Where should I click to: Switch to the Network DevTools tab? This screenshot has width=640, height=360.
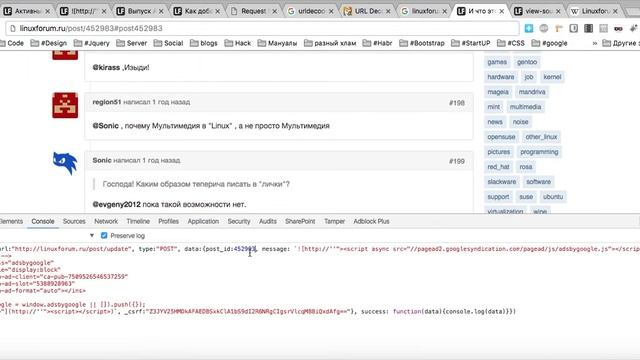pos(106,221)
